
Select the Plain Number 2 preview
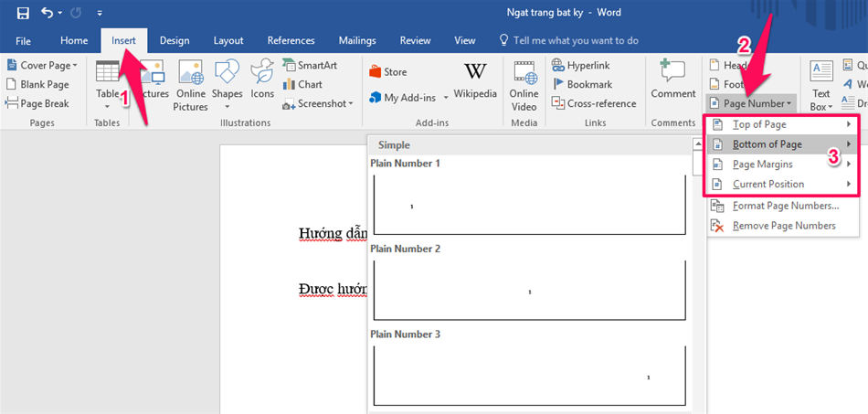pos(529,290)
